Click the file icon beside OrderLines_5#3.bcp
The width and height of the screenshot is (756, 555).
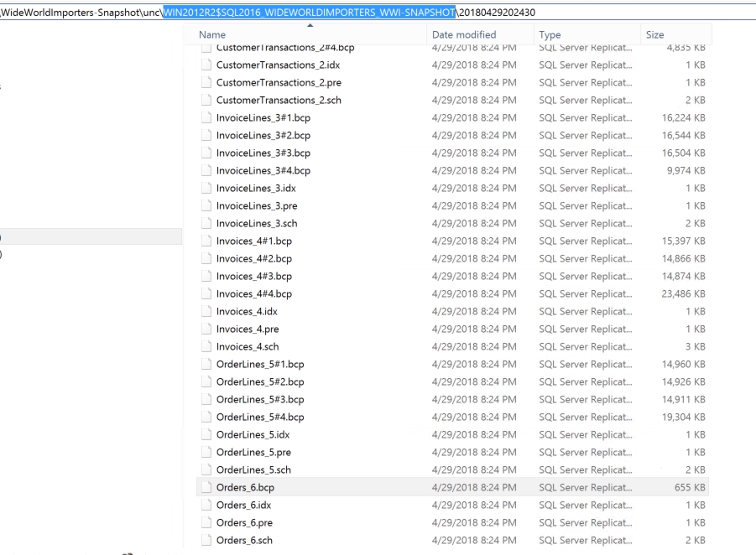206,399
